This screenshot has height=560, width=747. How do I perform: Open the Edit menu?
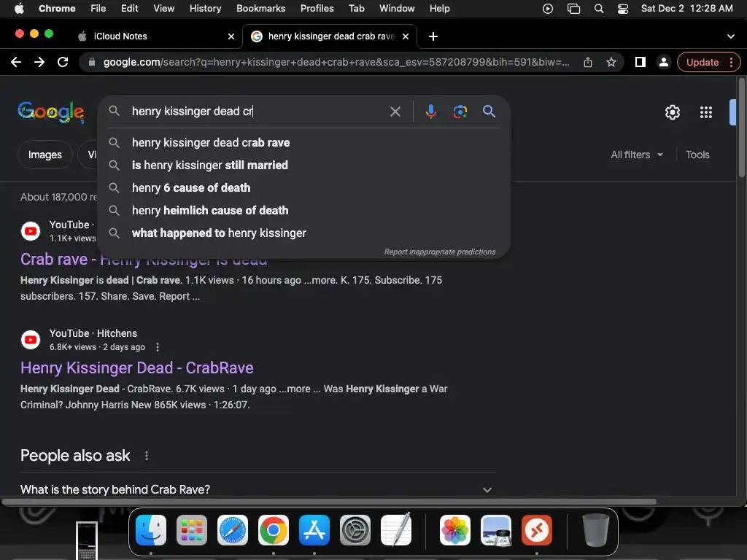click(129, 8)
